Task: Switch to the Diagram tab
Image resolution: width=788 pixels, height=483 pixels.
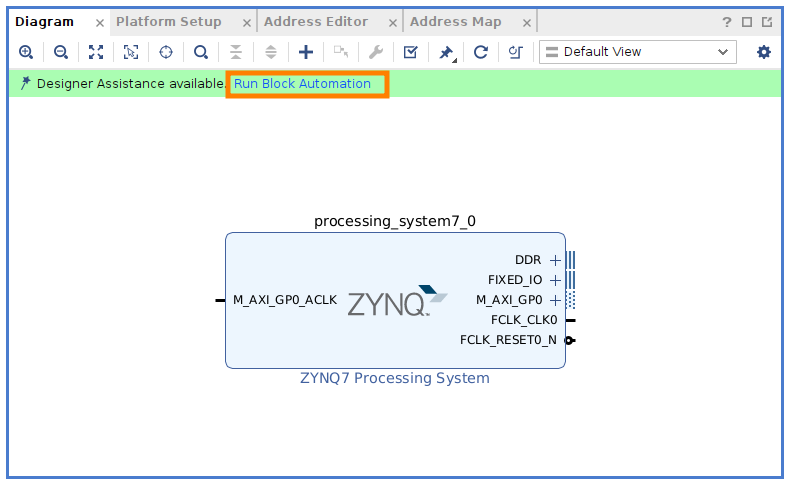Action: 44,22
